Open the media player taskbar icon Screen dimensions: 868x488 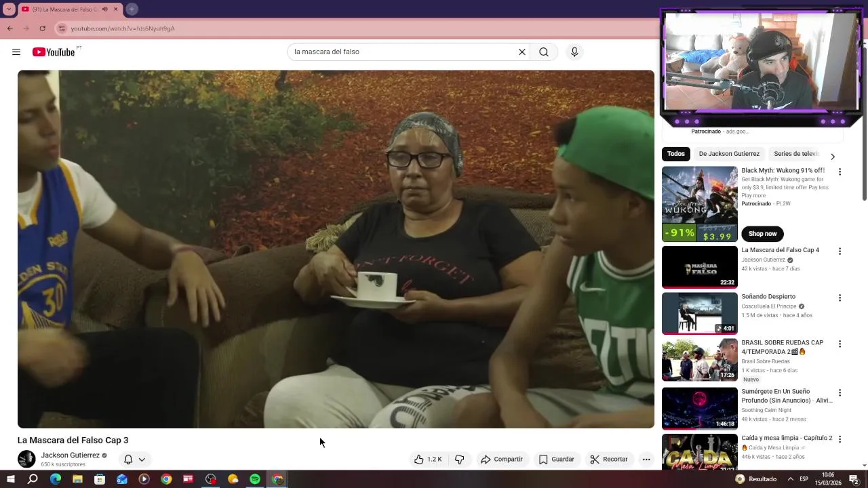(144, 479)
